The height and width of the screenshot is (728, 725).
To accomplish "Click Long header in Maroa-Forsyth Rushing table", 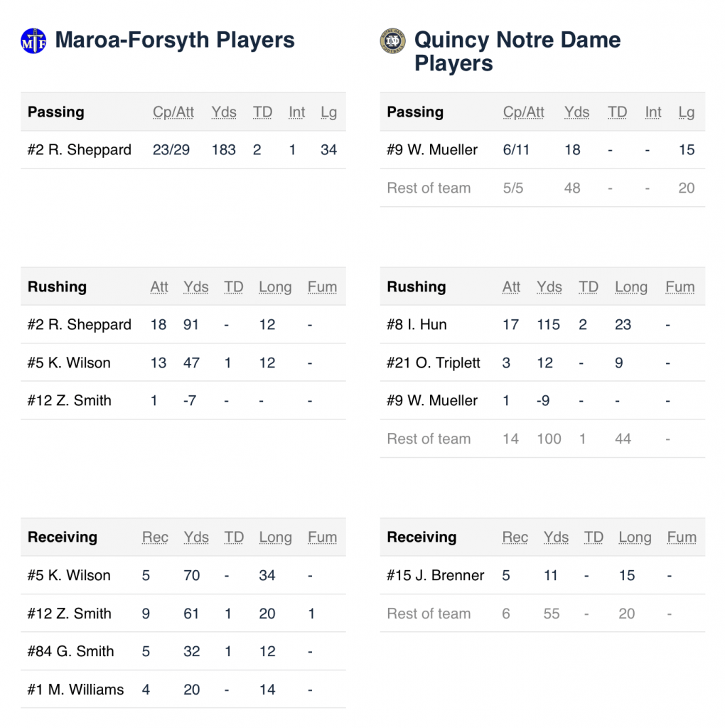I will [275, 287].
